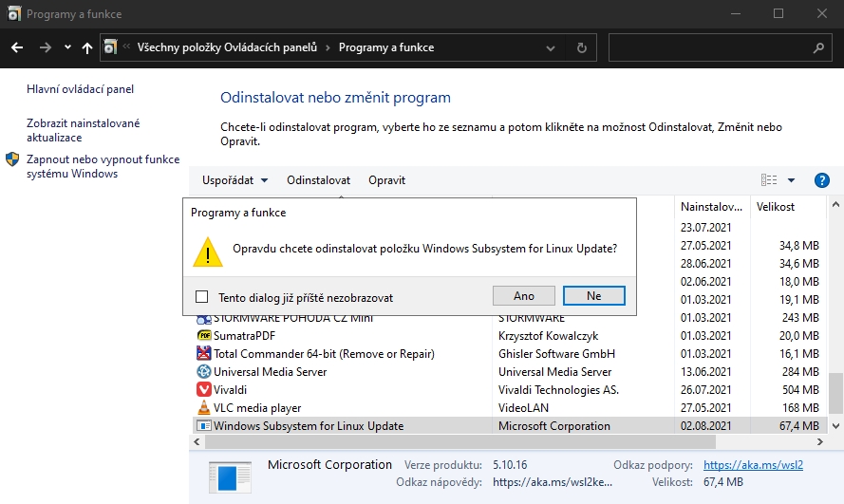Click size value '504 MB'
Image resolution: width=844 pixels, height=504 pixels.
click(800, 389)
